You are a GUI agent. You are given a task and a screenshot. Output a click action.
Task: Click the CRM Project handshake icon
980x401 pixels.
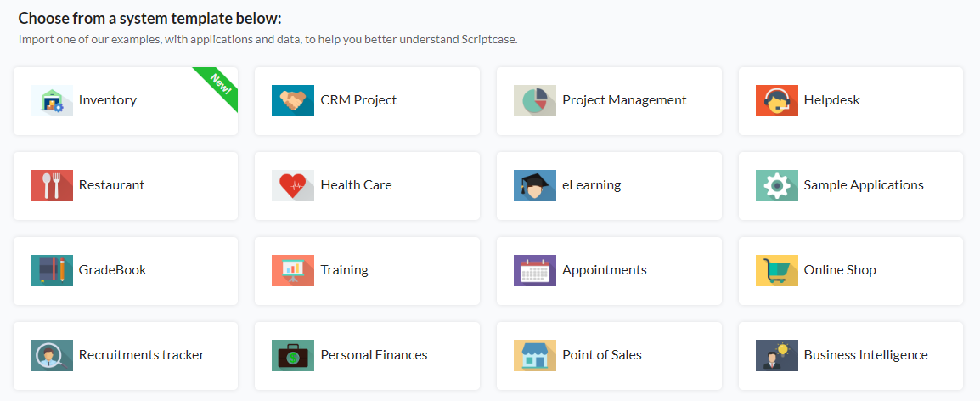[292, 101]
